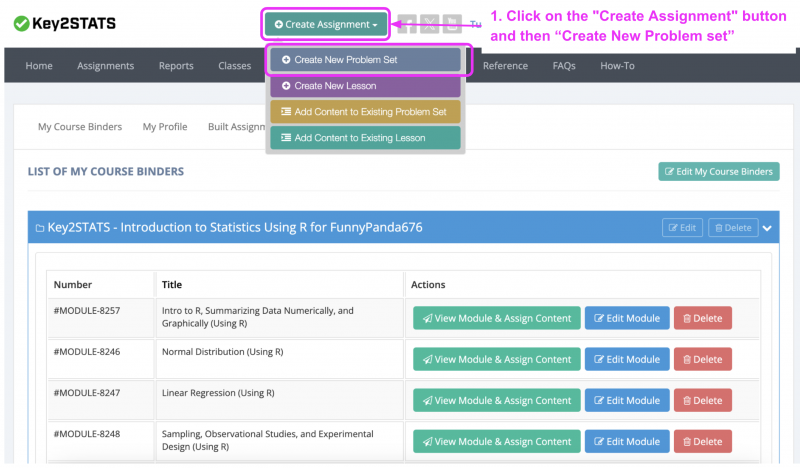Edit Module for MODULE-8257
800x468 pixels.
627,318
